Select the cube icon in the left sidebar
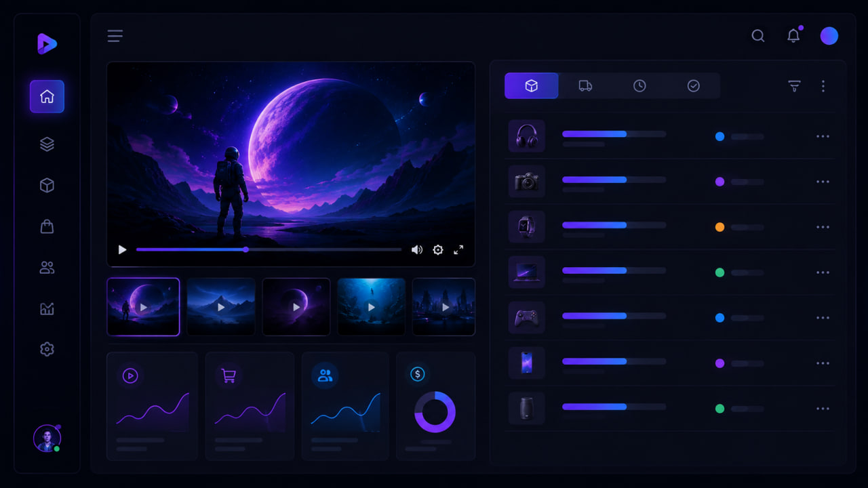Viewport: 868px width, 488px height. click(x=47, y=185)
